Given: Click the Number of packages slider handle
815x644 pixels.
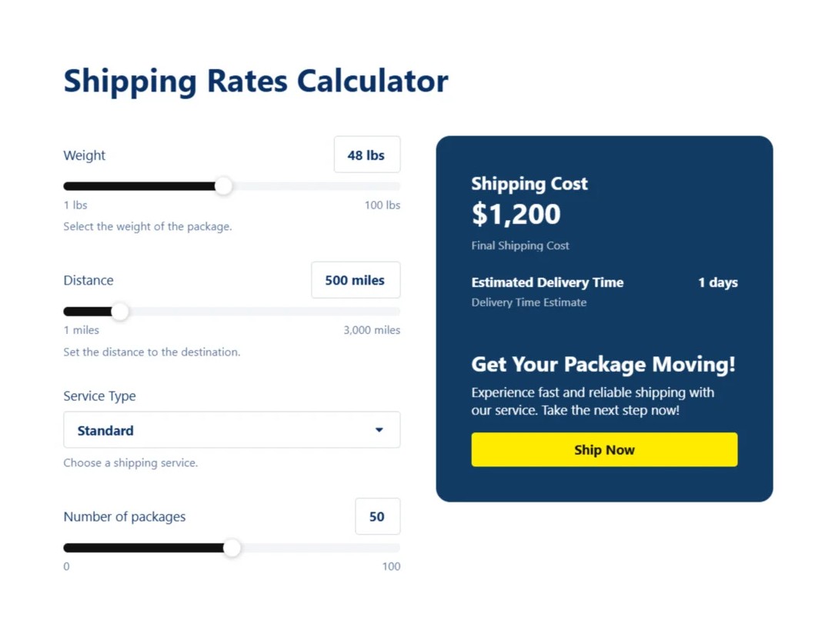Looking at the screenshot, I should coord(232,548).
